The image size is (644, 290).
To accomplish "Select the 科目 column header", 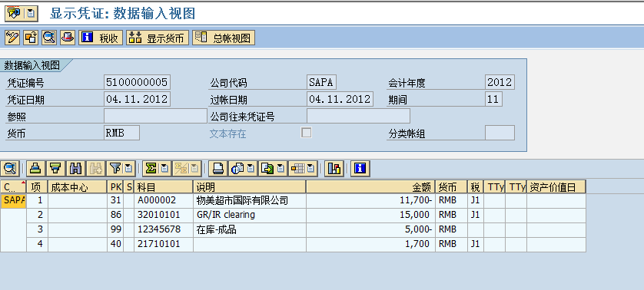I will (x=164, y=187).
